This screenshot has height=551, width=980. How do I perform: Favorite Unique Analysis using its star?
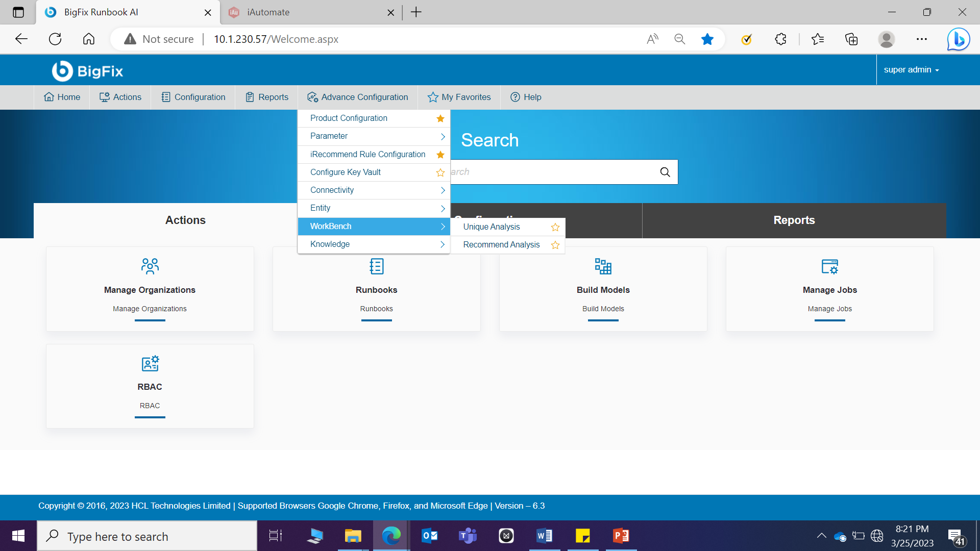tap(555, 227)
